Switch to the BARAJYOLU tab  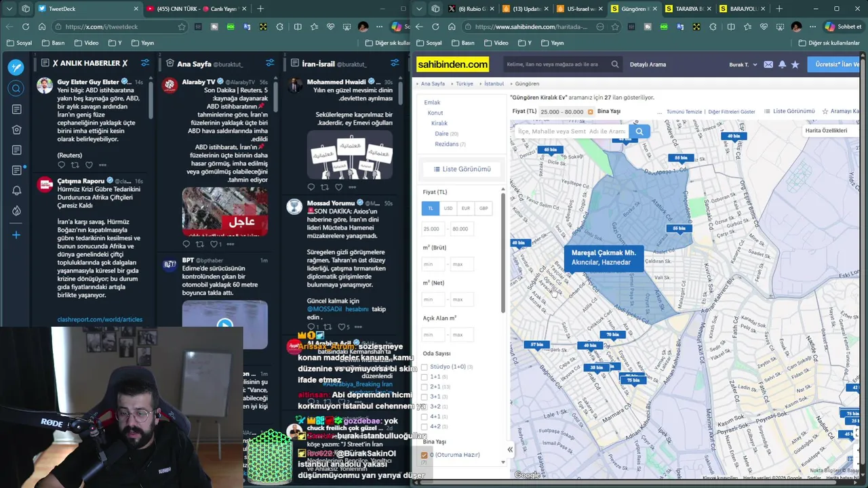point(741,9)
